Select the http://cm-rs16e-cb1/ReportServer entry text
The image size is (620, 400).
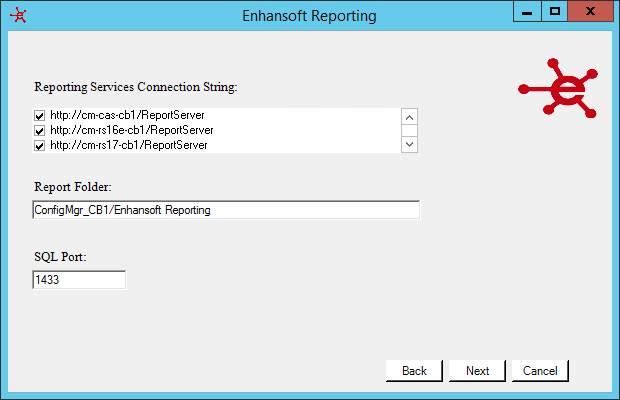pyautogui.click(x=132, y=130)
